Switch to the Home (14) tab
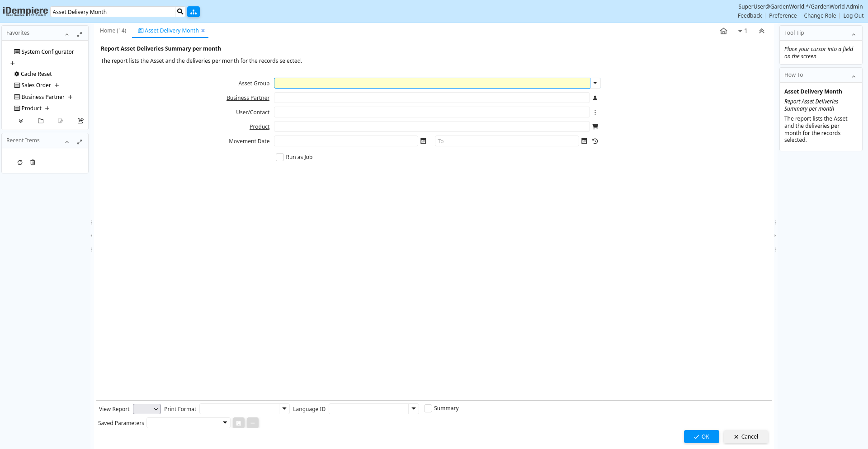Screen dimensions: 868x449 click(113, 31)
